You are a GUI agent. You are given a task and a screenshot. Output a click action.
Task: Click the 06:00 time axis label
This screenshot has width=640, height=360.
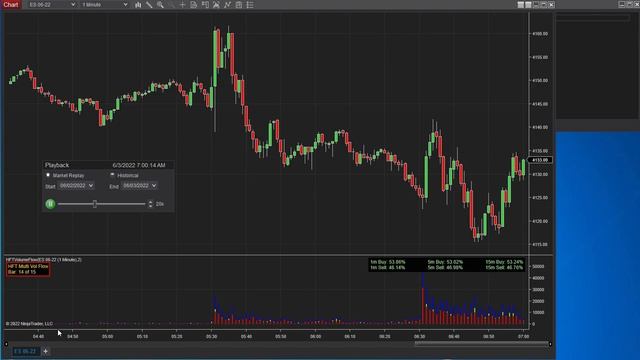pyautogui.click(x=316, y=337)
